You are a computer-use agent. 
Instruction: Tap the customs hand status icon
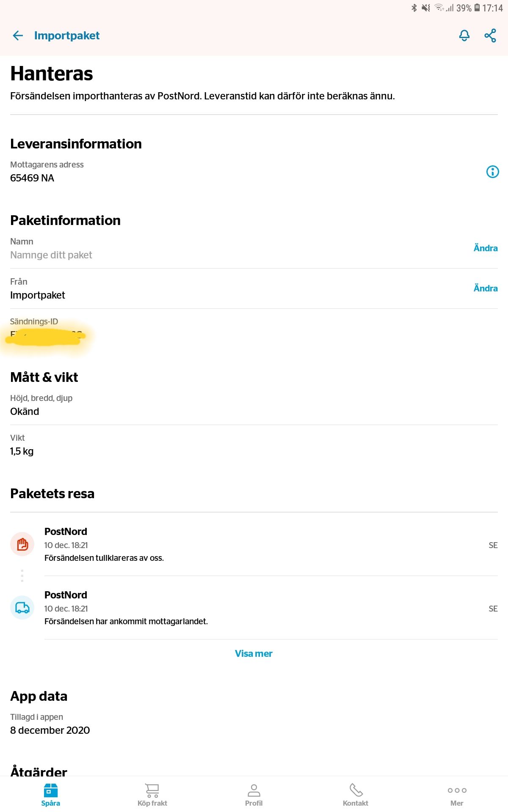(22, 544)
